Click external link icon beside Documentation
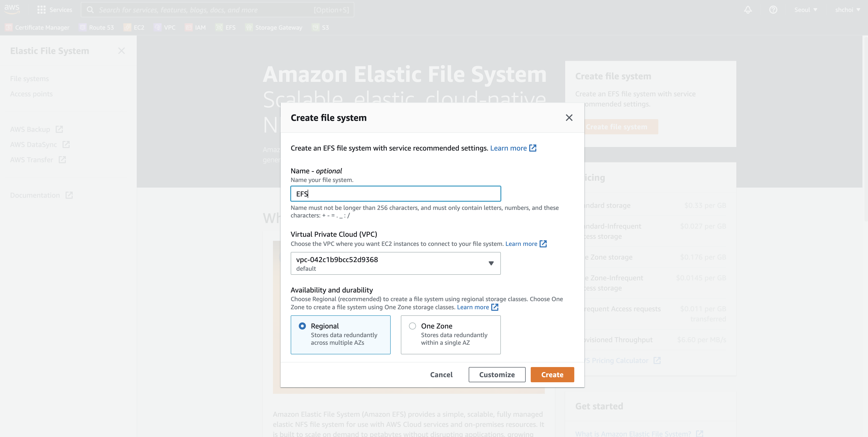 (69, 195)
